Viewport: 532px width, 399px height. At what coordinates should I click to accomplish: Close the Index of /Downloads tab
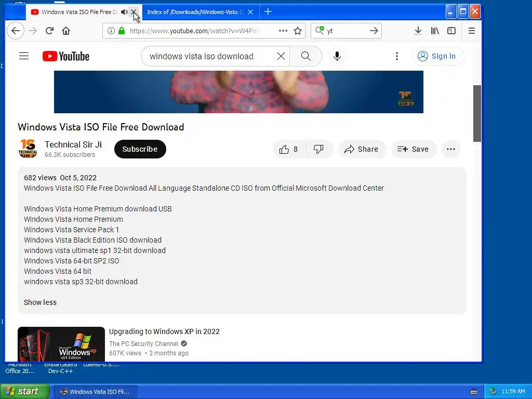pyautogui.click(x=250, y=12)
